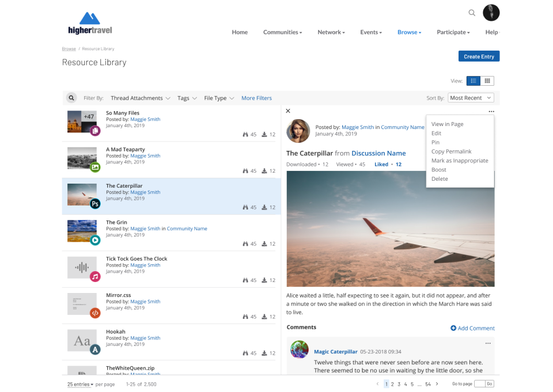The width and height of the screenshot is (553, 392).
Task: Click the font badge on Hookah
Action: (x=95, y=350)
